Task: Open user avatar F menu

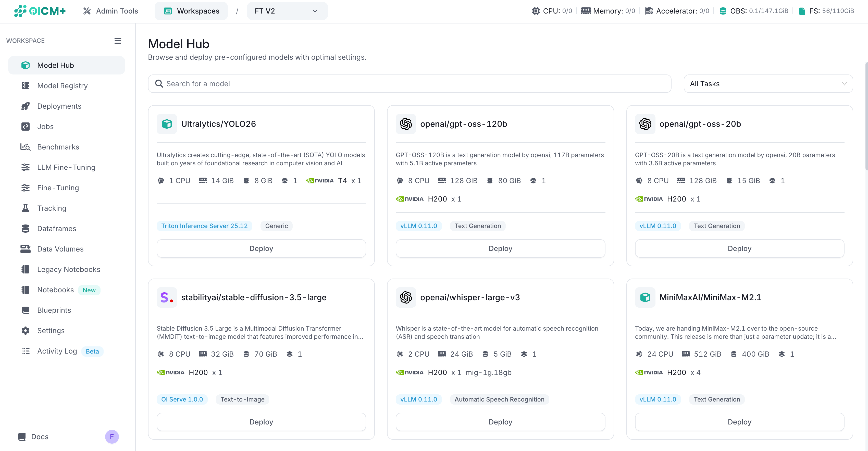Action: (112, 437)
